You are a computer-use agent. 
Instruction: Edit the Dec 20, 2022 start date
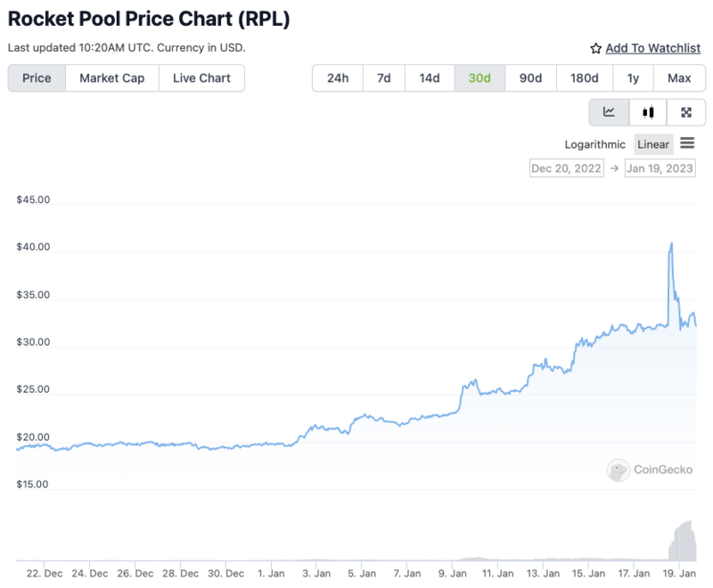click(x=566, y=167)
